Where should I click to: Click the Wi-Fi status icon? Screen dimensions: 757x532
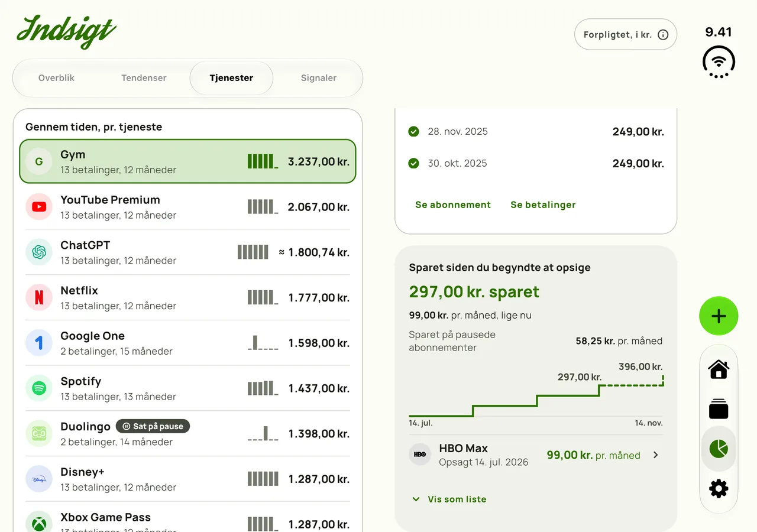(x=719, y=62)
